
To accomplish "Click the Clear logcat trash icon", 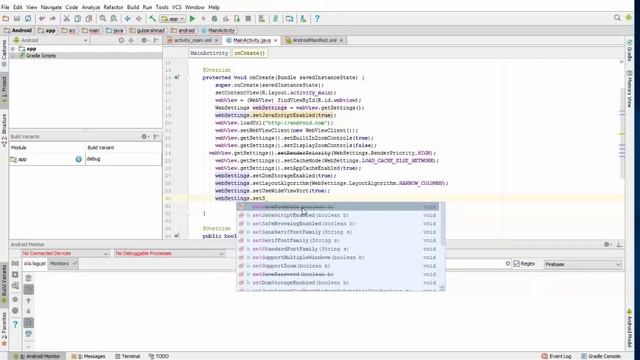I will click(x=29, y=278).
